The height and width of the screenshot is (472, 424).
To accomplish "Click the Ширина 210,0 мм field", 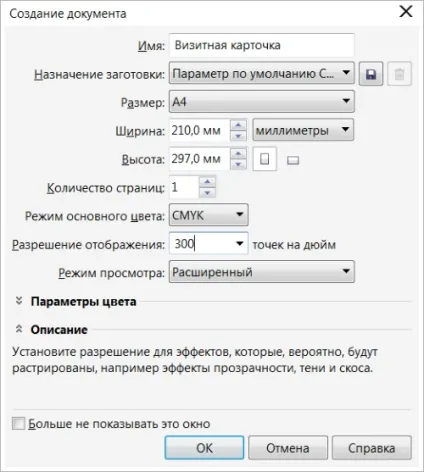I will [200, 130].
